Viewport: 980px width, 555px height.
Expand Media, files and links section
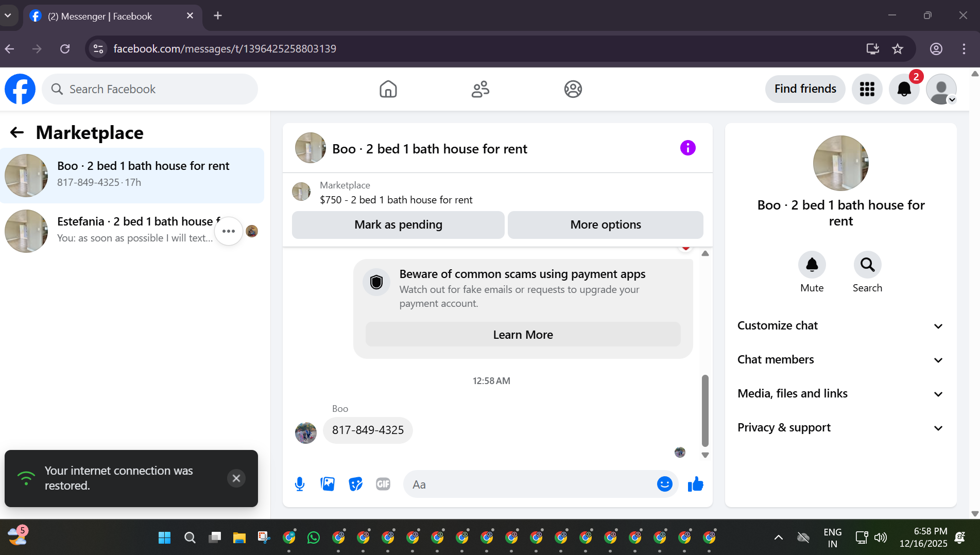[x=841, y=394]
